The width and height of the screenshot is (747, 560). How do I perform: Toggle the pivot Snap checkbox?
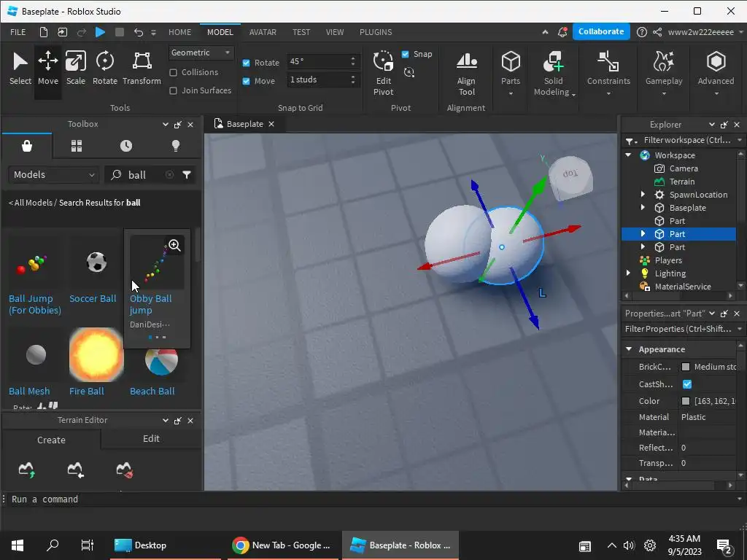click(x=406, y=54)
